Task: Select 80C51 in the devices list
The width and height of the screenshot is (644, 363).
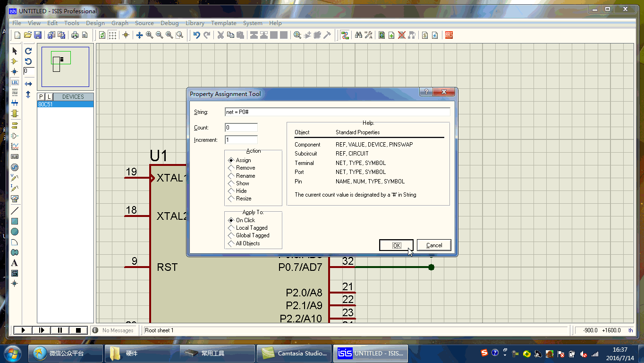Action: [x=65, y=104]
